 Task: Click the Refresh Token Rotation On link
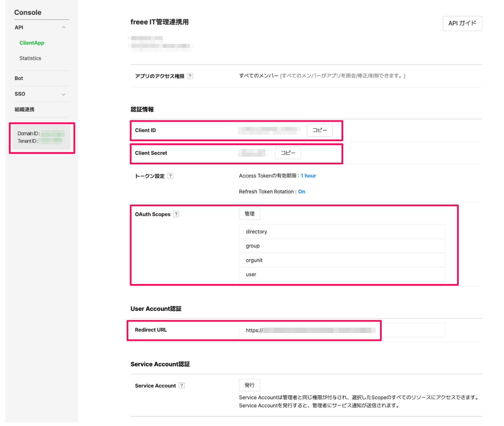point(302,192)
